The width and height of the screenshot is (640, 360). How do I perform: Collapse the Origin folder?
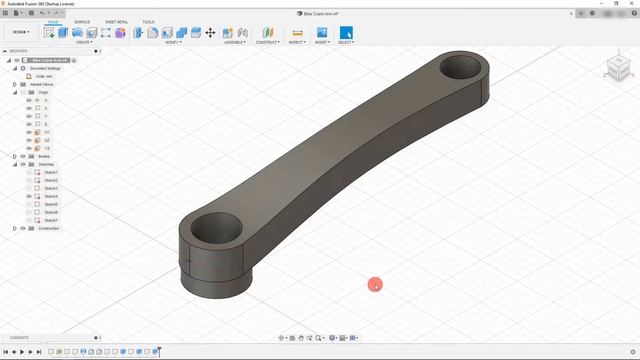pos(15,92)
